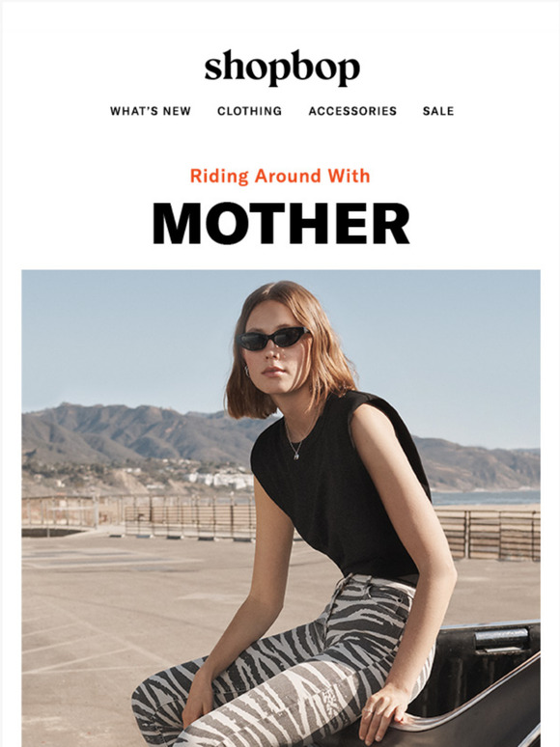Click the model's hoop earring
This screenshot has width=560, height=747.
point(247,372)
